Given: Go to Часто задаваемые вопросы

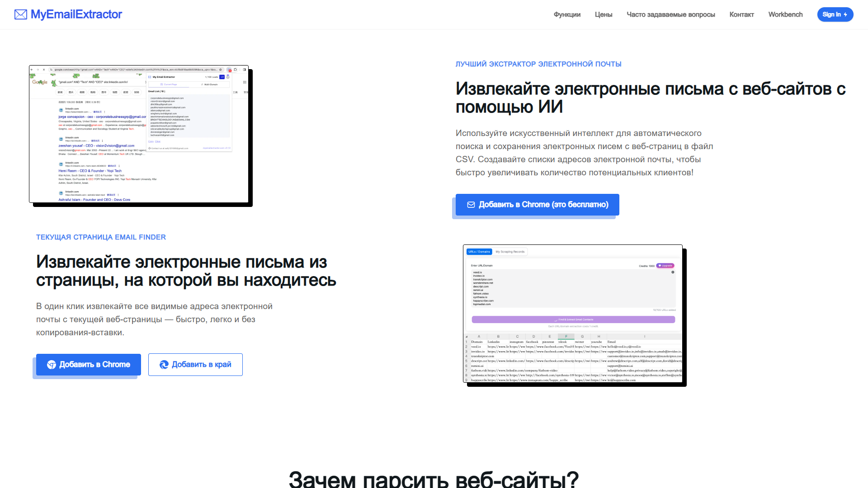Looking at the screenshot, I should [671, 14].
